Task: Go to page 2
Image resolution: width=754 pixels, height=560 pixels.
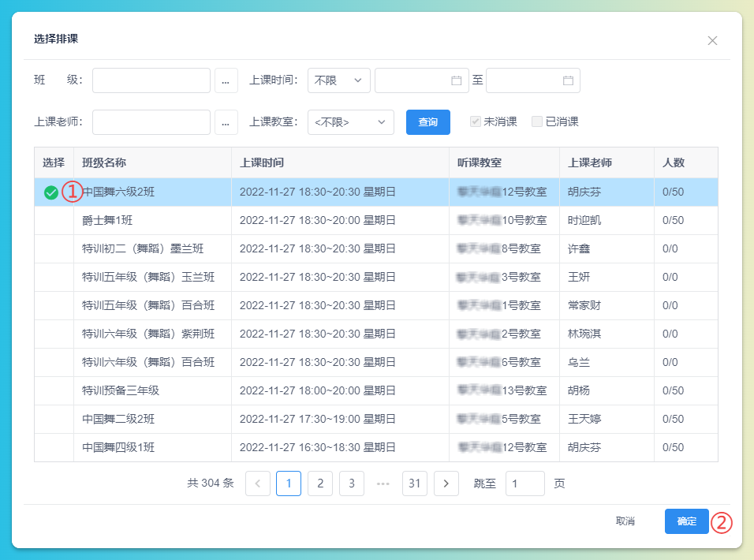Action: 320,483
